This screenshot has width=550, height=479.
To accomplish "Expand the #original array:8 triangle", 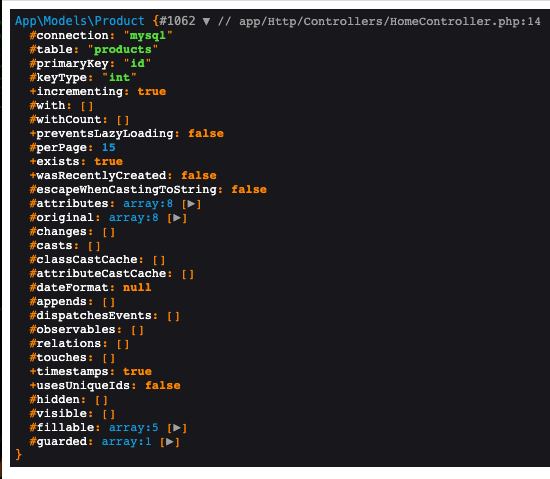I will click(x=177, y=218).
